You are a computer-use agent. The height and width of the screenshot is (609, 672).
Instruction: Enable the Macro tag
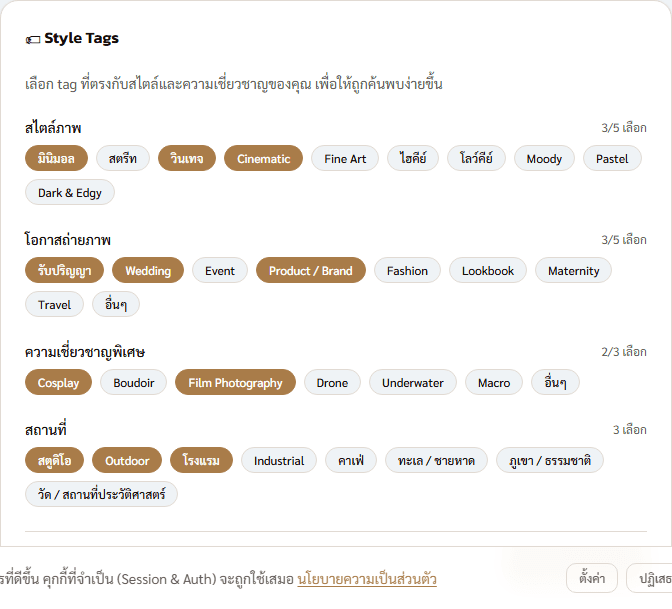coord(494,382)
